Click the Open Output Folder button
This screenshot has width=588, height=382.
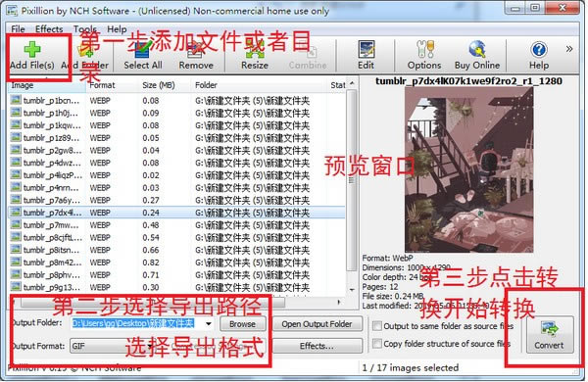[317, 324]
